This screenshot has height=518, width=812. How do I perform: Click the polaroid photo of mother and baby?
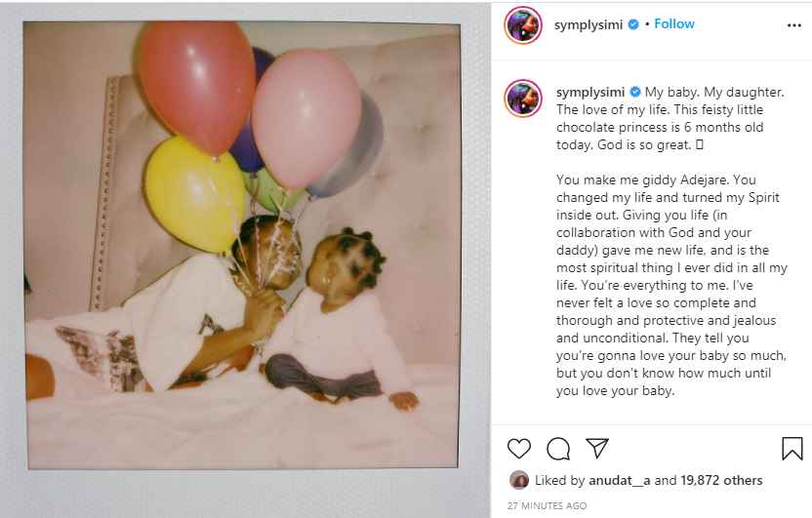coord(242,245)
